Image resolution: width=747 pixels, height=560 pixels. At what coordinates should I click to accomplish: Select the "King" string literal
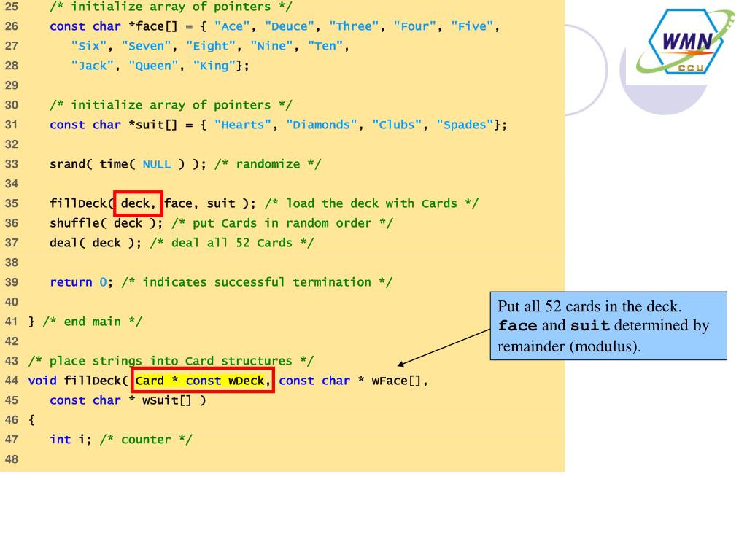tap(214, 66)
